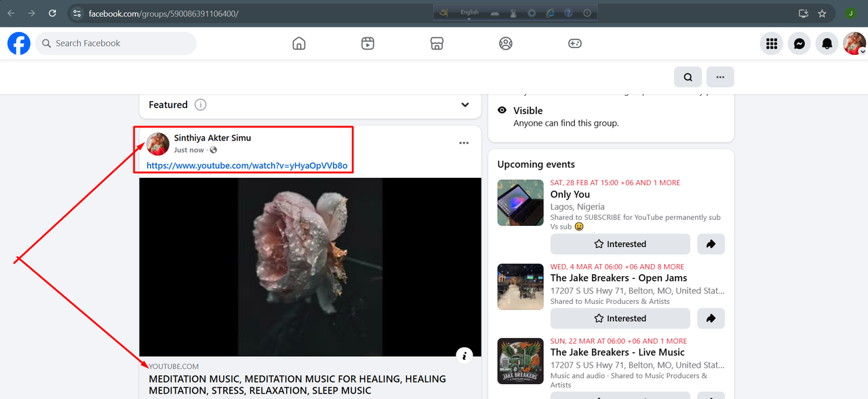Click the Visible group setting text

click(528, 111)
